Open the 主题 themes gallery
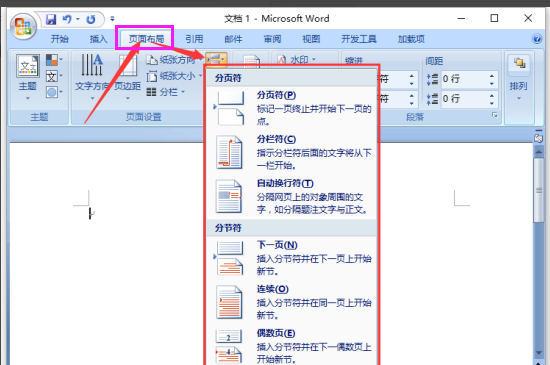Viewport: 550px width, 365px height. tap(28, 77)
